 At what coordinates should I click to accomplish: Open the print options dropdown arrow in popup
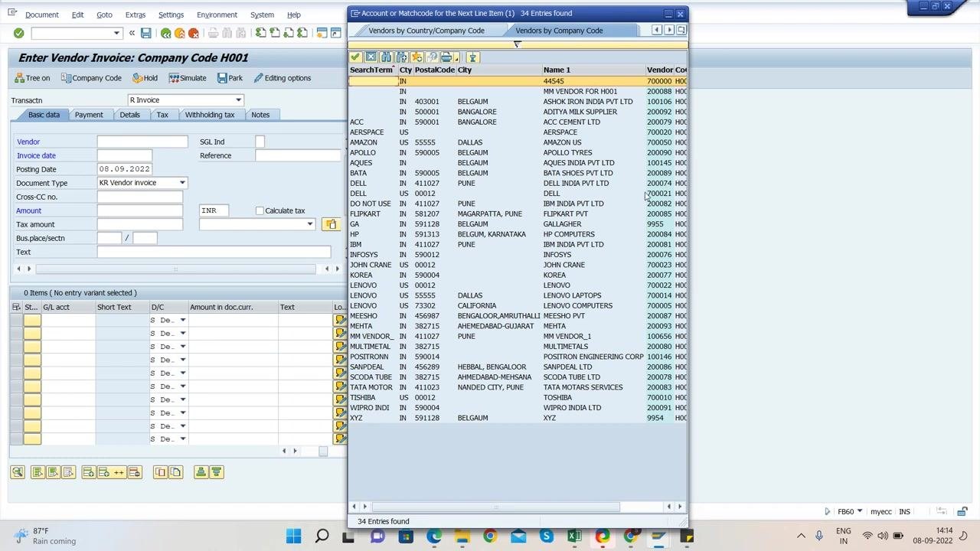coord(456,58)
